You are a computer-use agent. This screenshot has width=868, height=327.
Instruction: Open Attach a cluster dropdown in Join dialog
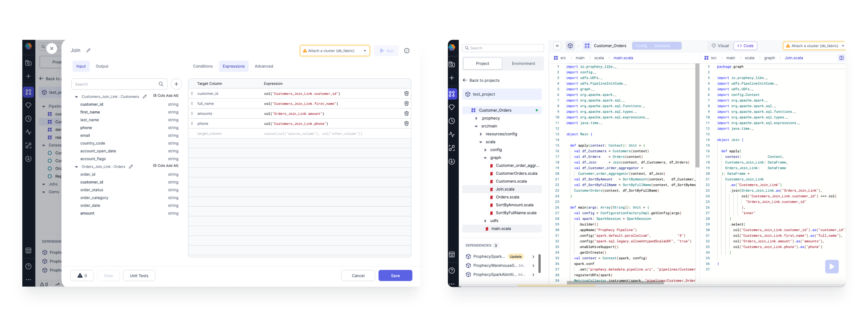click(x=334, y=51)
